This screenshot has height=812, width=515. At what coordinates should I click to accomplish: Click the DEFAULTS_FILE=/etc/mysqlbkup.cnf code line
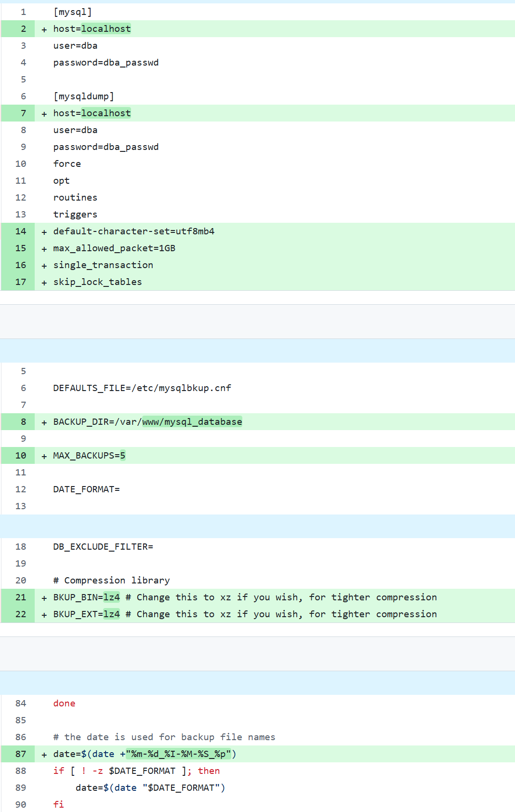[x=142, y=388]
